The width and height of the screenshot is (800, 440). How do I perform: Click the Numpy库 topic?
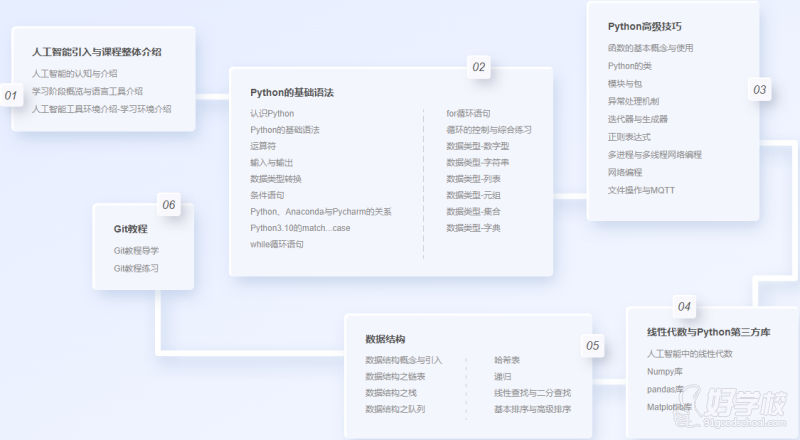(x=665, y=371)
